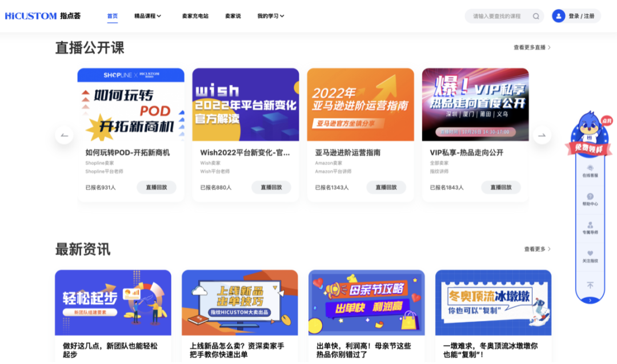Click the Amazon平台讲师 label
The width and height of the screenshot is (617, 364).
(x=333, y=171)
